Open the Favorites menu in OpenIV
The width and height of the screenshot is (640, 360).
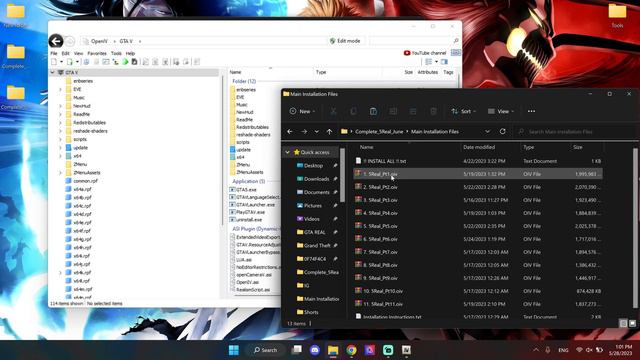click(97, 53)
